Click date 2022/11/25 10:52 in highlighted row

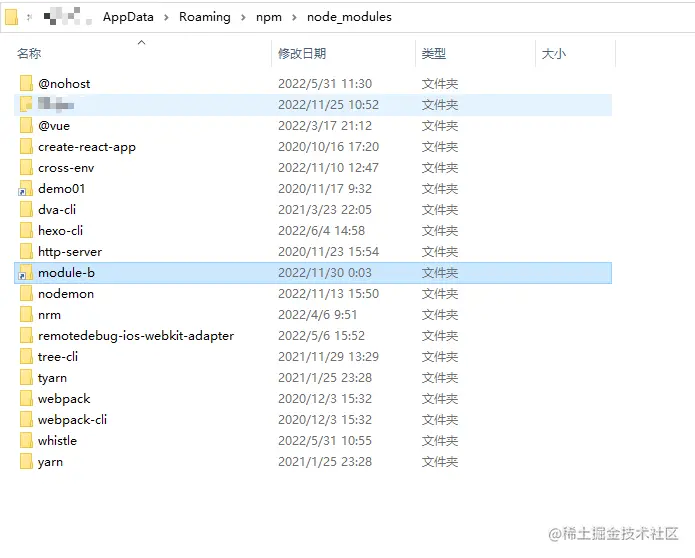328,105
